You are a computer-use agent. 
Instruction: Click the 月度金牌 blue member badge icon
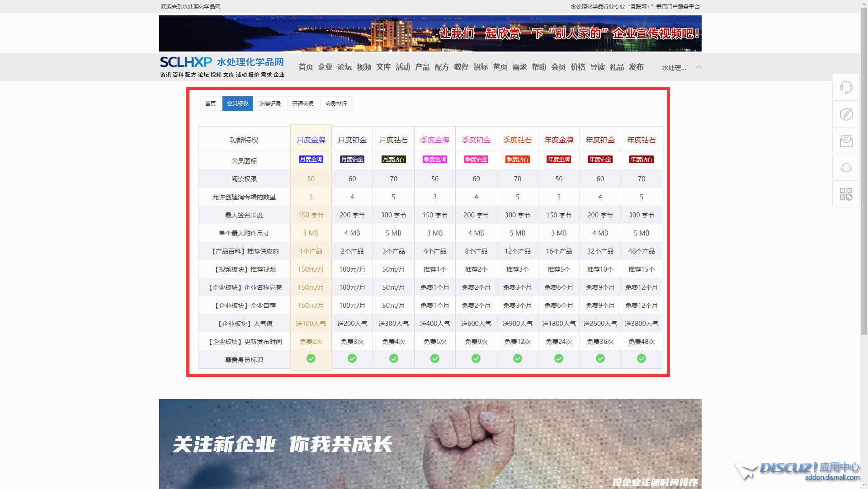coord(311,160)
